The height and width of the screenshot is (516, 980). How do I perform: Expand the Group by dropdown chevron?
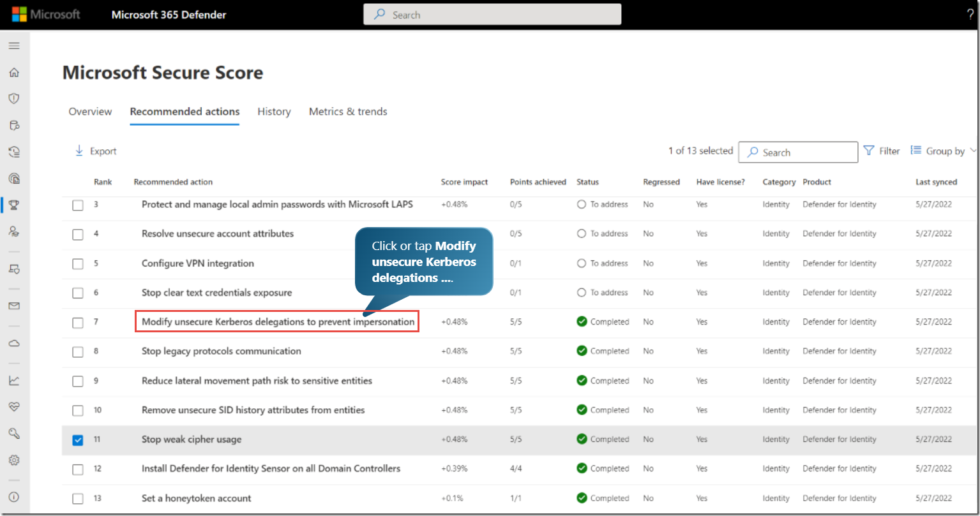(973, 151)
